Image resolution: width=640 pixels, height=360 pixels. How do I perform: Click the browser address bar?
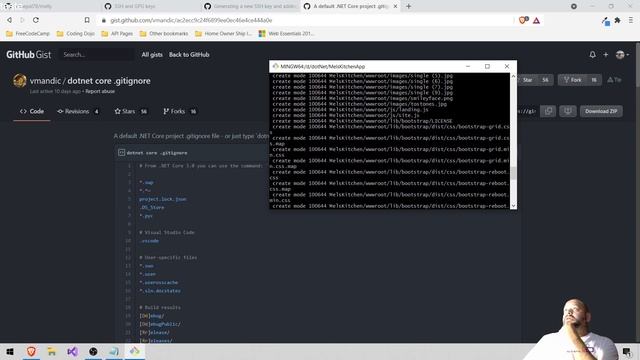pos(306,20)
